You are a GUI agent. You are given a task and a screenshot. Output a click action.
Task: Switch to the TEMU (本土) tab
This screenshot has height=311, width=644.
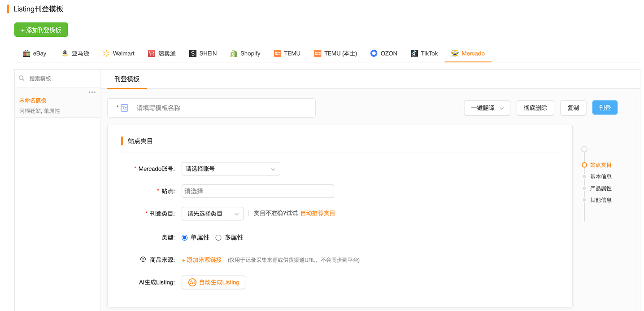[335, 53]
